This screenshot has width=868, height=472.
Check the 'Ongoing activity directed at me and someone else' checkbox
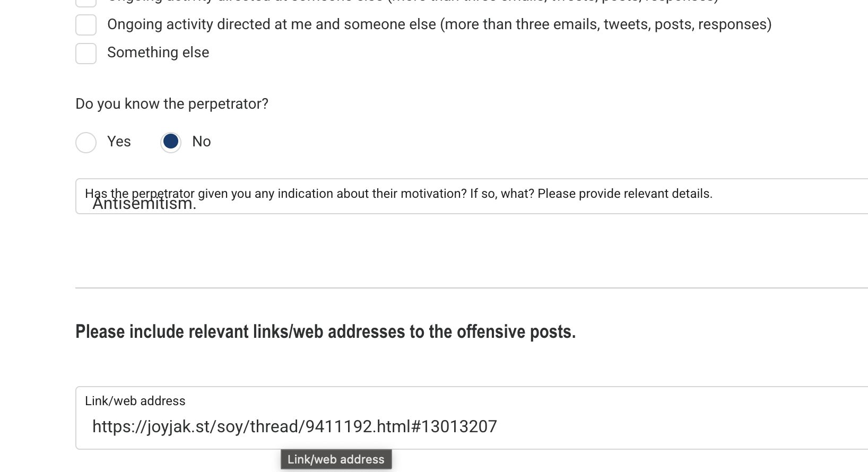(x=86, y=24)
